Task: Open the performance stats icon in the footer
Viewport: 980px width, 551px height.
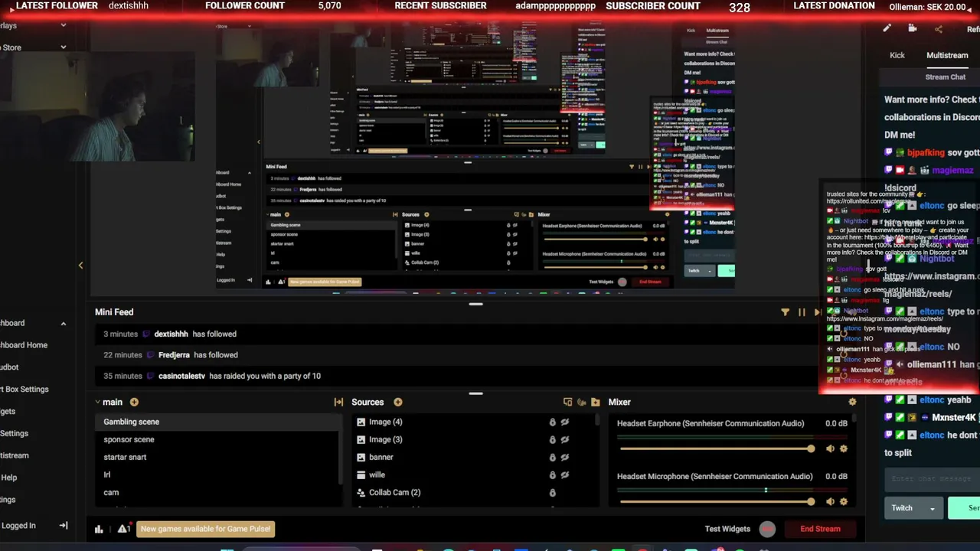Action: 99,529
